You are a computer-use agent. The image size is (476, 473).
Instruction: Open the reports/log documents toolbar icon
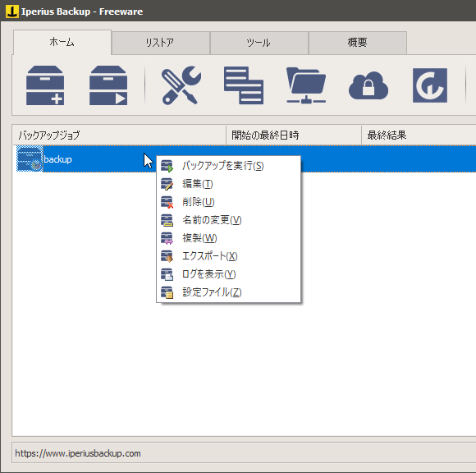244,85
